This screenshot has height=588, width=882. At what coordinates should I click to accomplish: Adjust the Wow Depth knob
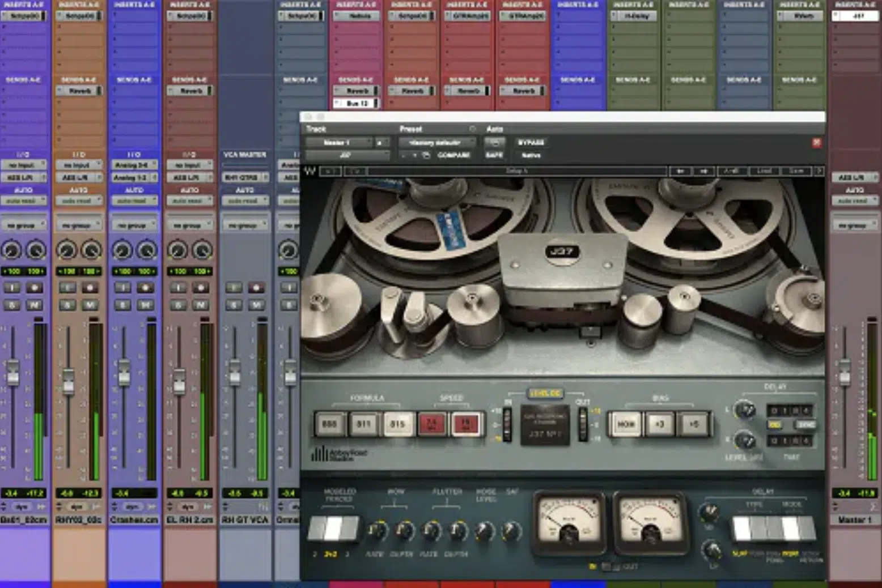[404, 531]
